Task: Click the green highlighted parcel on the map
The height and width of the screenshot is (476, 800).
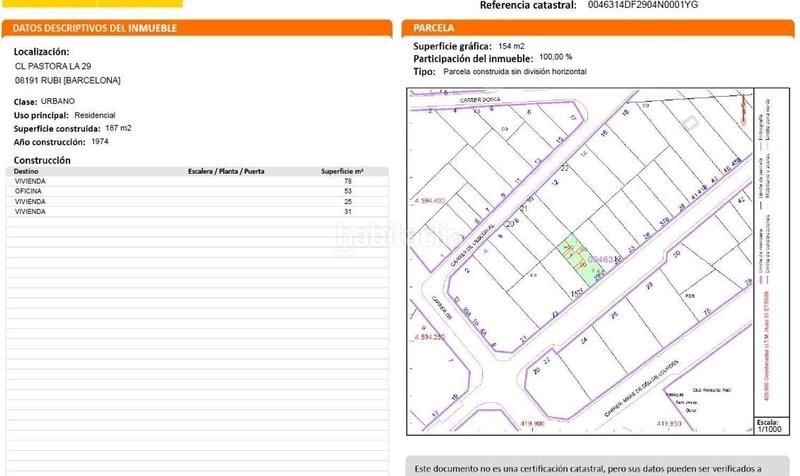Action: click(571, 253)
